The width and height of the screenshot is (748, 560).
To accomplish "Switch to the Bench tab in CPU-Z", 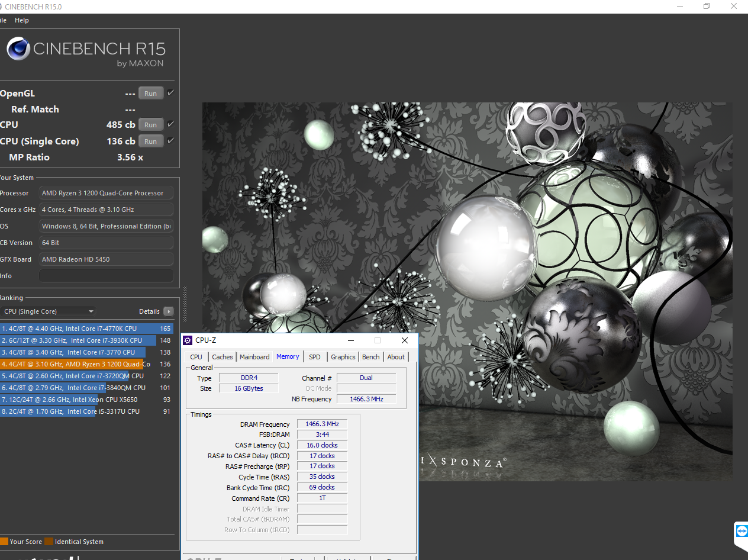I will (x=371, y=357).
